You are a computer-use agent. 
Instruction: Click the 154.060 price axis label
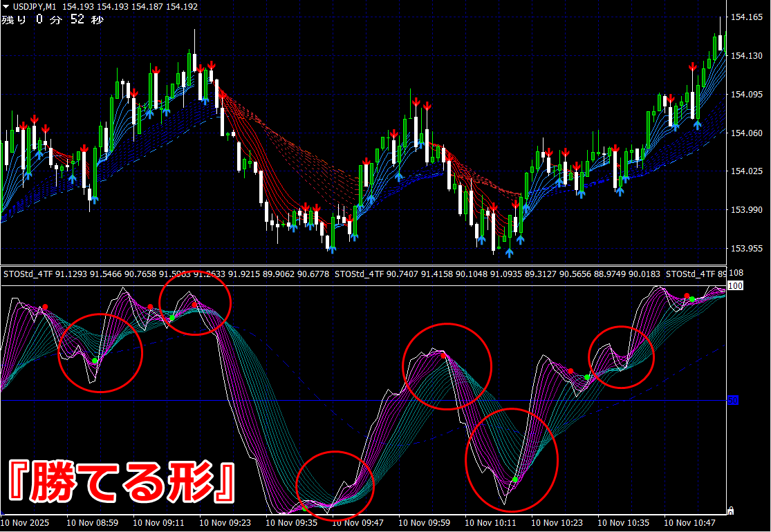point(747,133)
